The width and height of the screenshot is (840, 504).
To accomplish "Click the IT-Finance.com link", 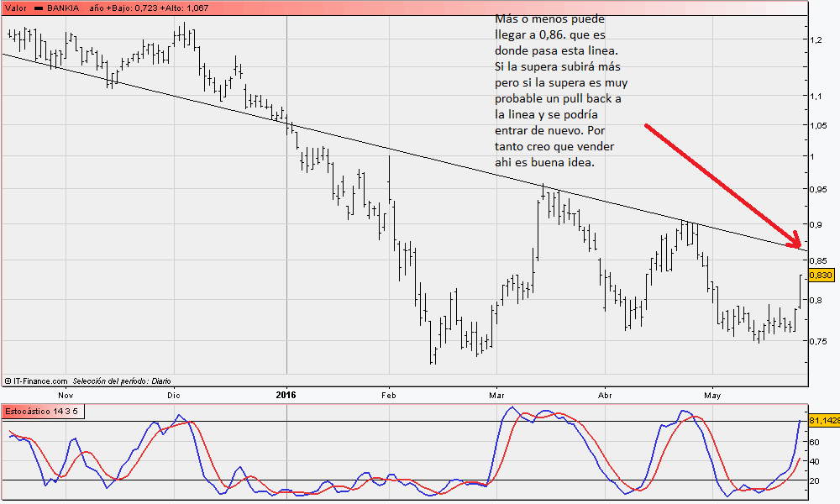I will 39,381.
